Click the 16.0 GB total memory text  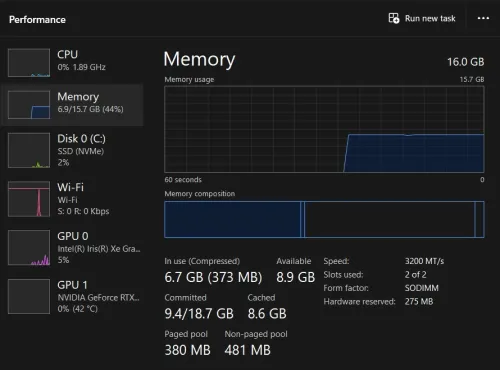465,62
